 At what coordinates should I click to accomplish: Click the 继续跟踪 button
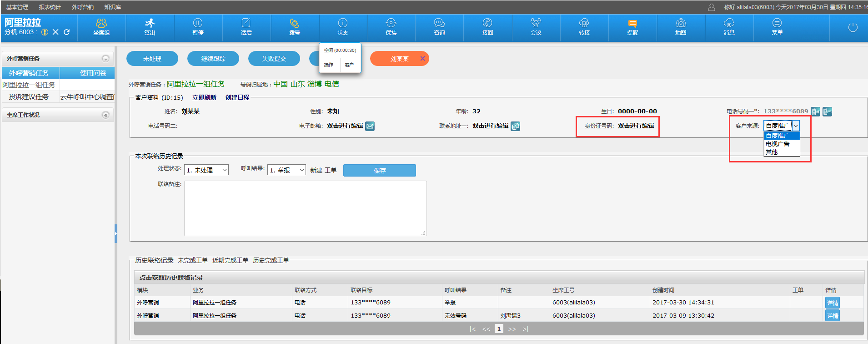[x=213, y=59]
